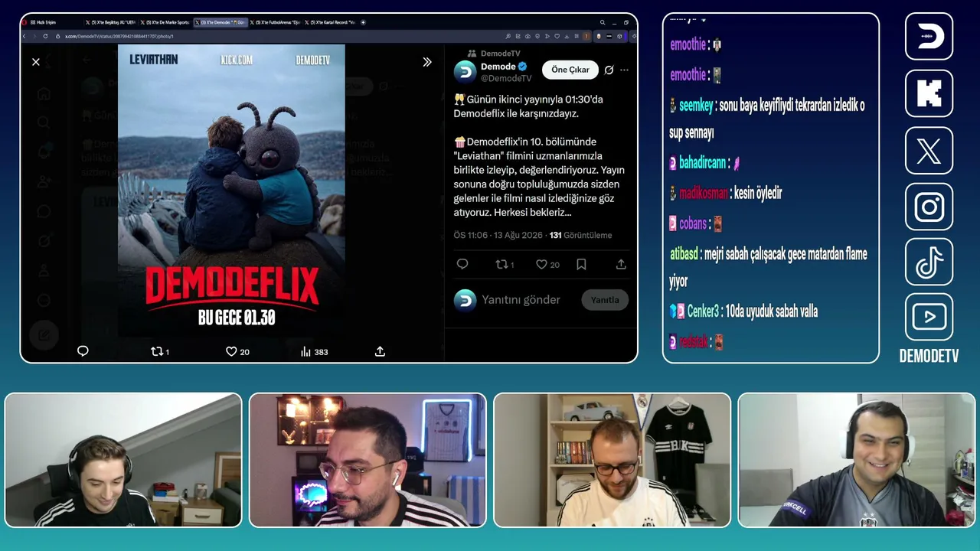The image size is (980, 551).
Task: Switch to the 'X'te De Marke Sports' tab
Action: coord(166,22)
